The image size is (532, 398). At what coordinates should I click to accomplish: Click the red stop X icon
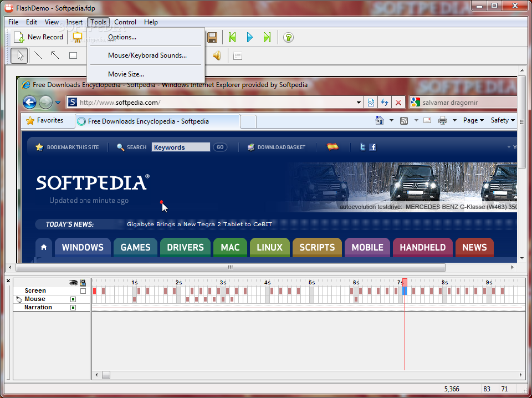click(398, 103)
